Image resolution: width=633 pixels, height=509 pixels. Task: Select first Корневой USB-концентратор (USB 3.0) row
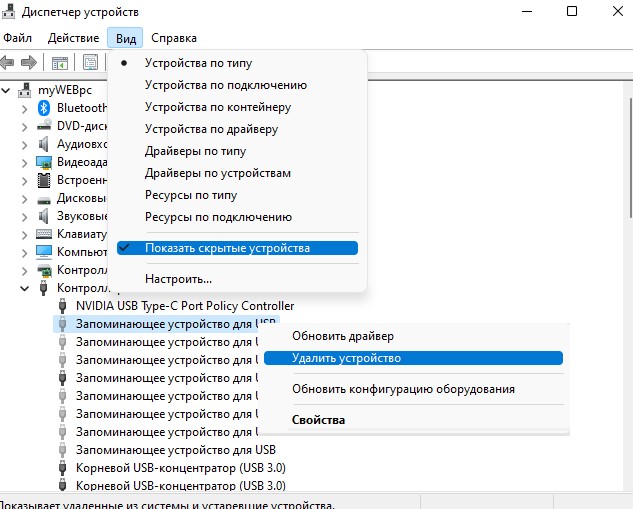click(180, 468)
